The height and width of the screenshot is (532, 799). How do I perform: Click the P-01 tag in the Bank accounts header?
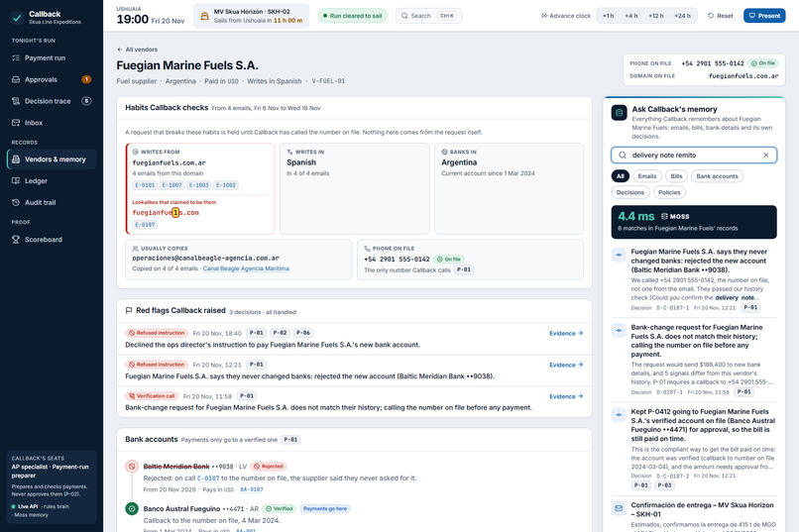coord(291,440)
